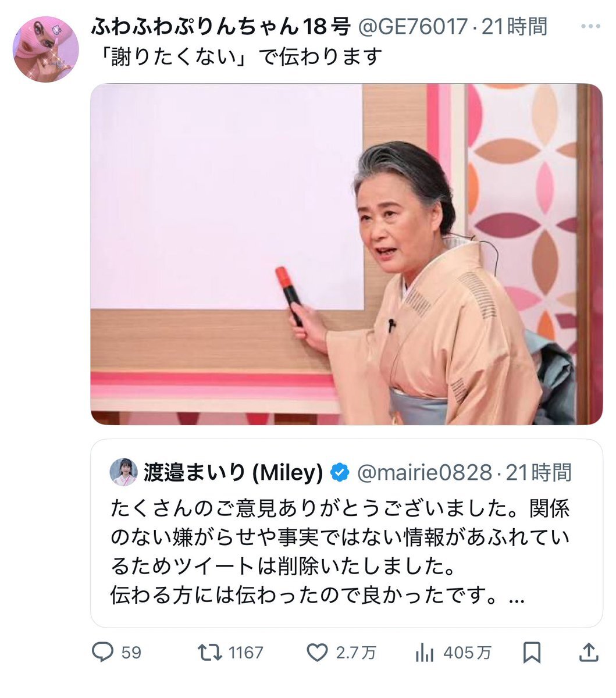Open display name ふわふわぷりんちゃん18号
The image size is (616, 698).
220,26
